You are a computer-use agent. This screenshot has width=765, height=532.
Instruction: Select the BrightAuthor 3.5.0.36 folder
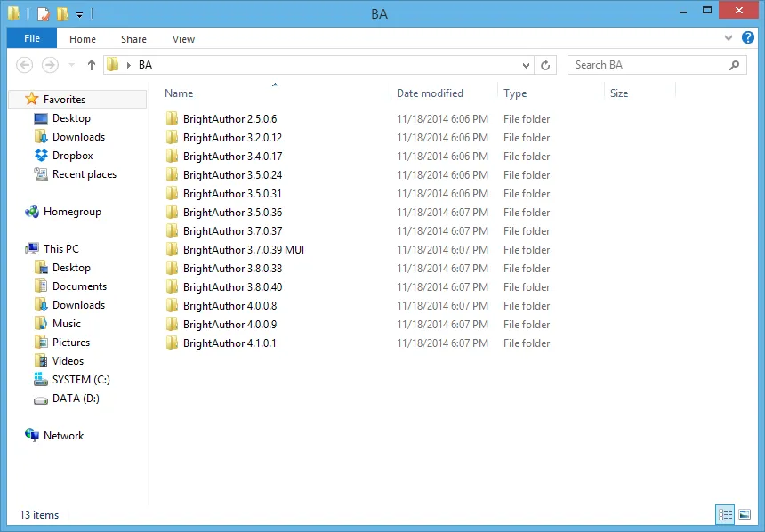pos(232,213)
